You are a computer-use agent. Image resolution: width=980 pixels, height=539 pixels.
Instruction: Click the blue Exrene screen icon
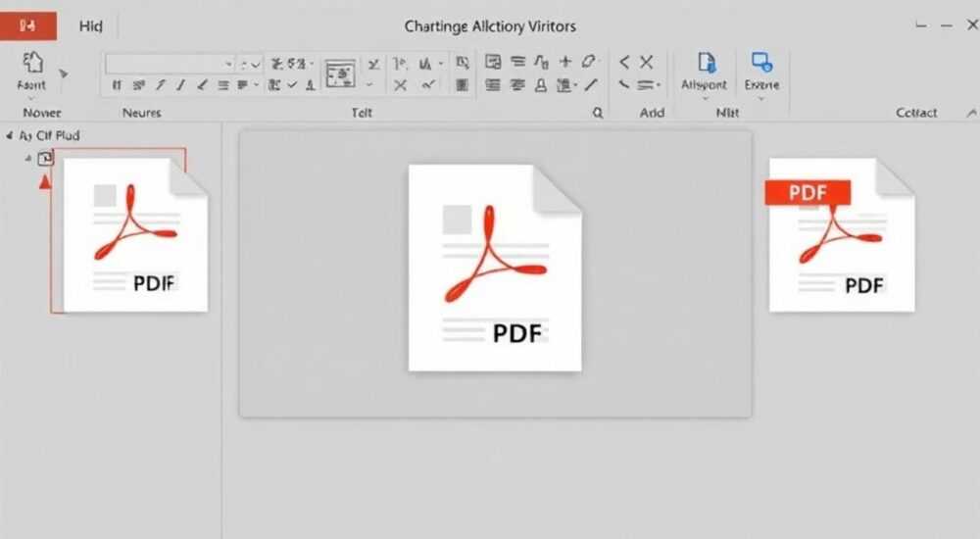(761, 63)
